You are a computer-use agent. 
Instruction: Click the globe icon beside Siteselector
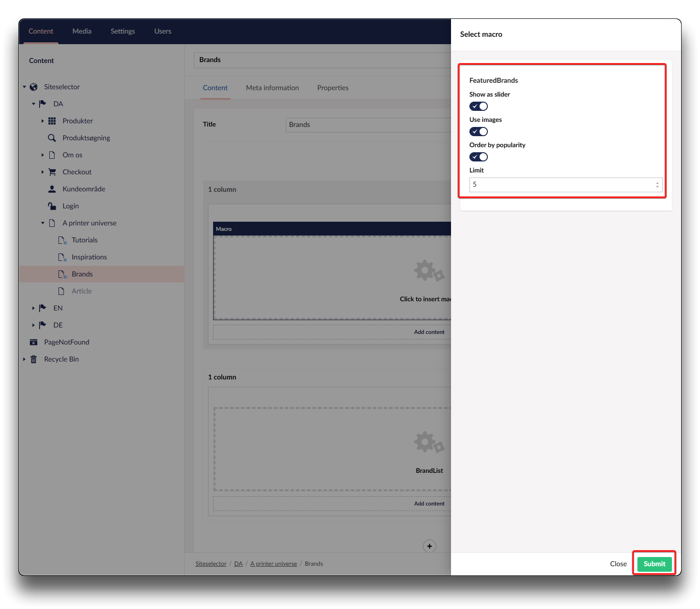tap(34, 87)
